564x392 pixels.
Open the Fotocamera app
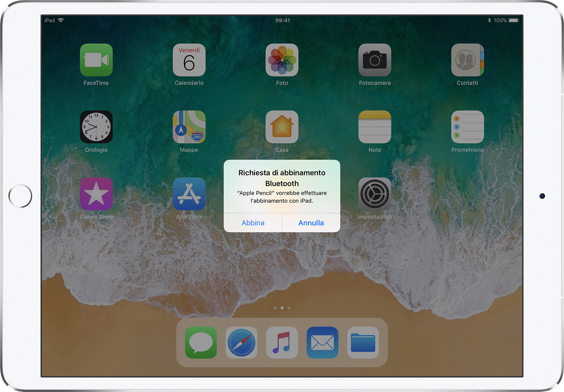[x=375, y=60]
